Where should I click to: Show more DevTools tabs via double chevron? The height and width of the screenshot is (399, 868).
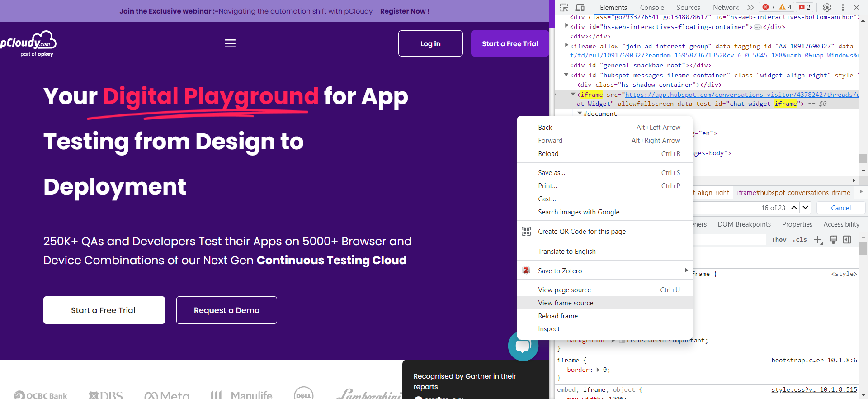point(750,7)
